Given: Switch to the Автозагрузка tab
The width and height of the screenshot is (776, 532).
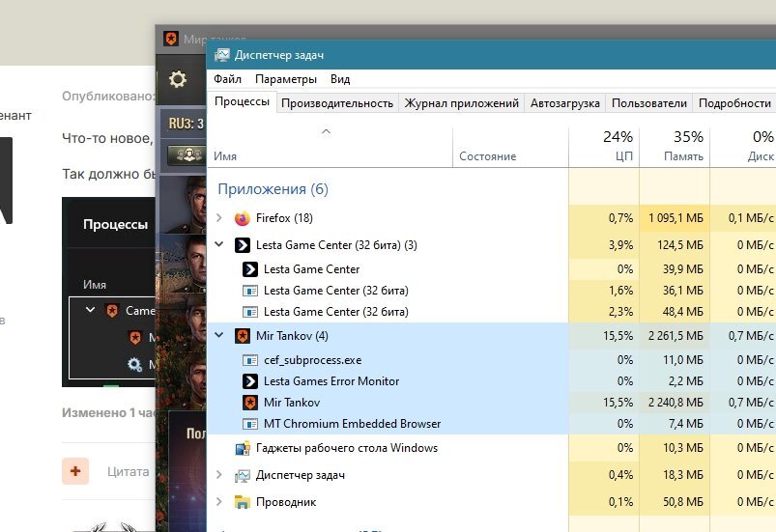Looking at the screenshot, I should pyautogui.click(x=565, y=103).
